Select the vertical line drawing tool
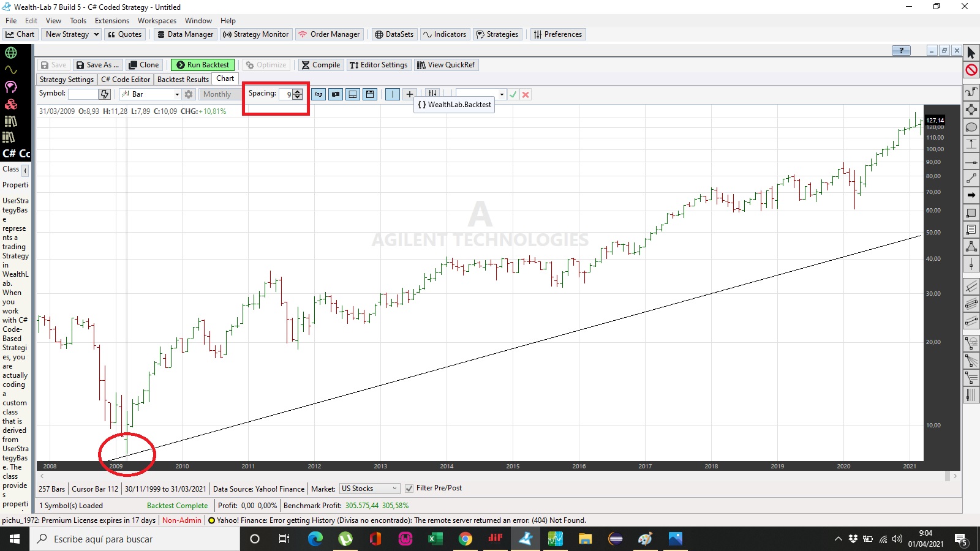The height and width of the screenshot is (551, 980). point(971,264)
